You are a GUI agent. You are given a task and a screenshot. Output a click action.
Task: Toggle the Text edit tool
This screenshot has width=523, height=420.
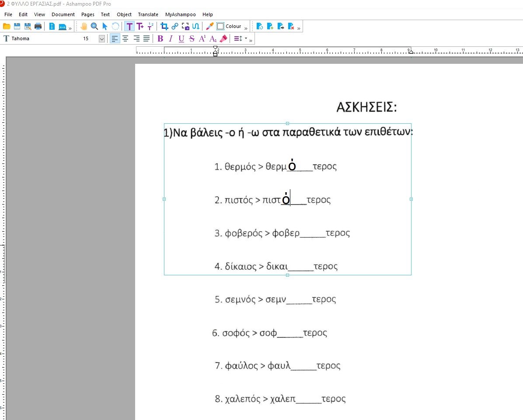click(x=129, y=26)
